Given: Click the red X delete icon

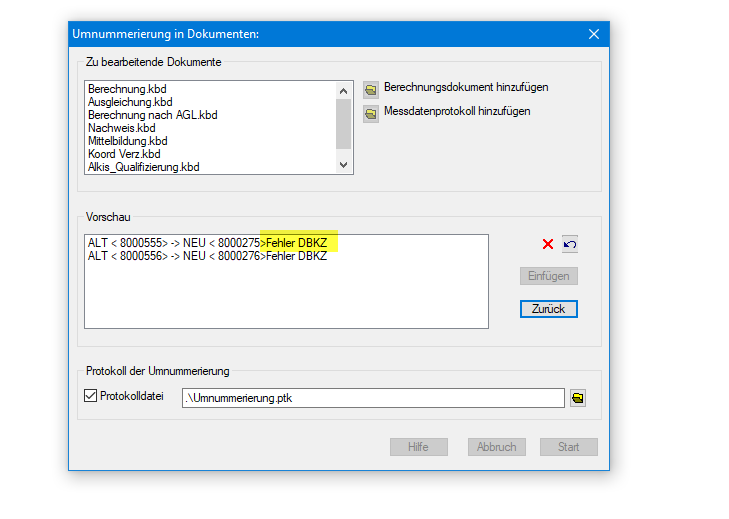Looking at the screenshot, I should point(548,244).
